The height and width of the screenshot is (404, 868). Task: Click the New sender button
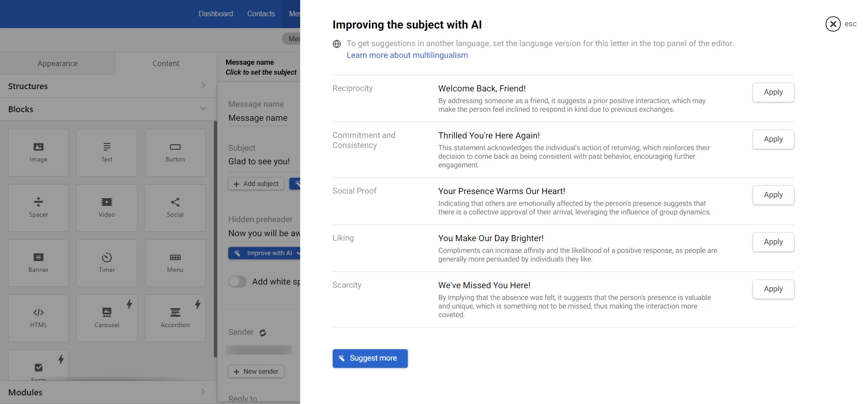point(256,371)
